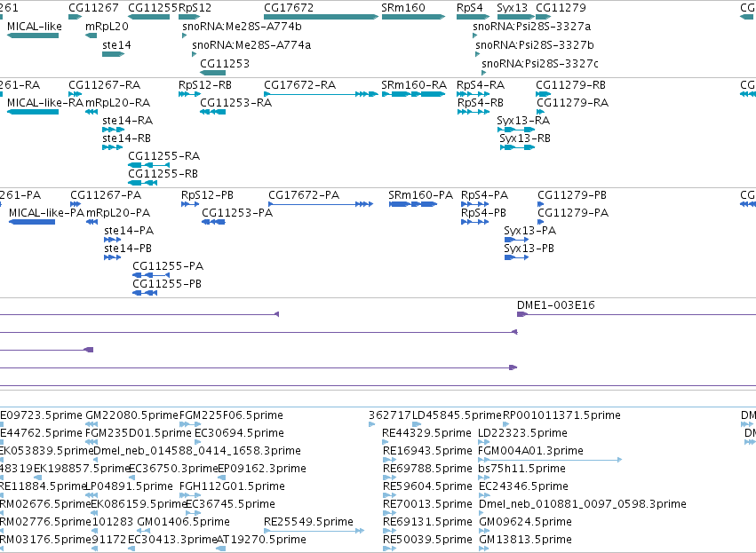Select the RE44329.5prime EST label
This screenshot has height=553, width=756.
pyautogui.click(x=426, y=432)
